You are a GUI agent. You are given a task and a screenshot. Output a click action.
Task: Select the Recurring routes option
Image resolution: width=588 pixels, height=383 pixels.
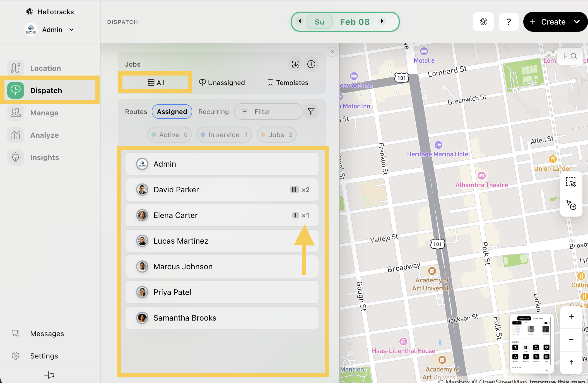point(213,112)
